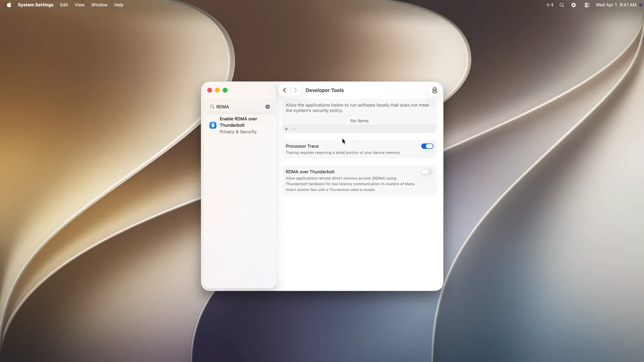Click the screen recording status icon
The width and height of the screenshot is (644, 362).
[x=574, y=5]
